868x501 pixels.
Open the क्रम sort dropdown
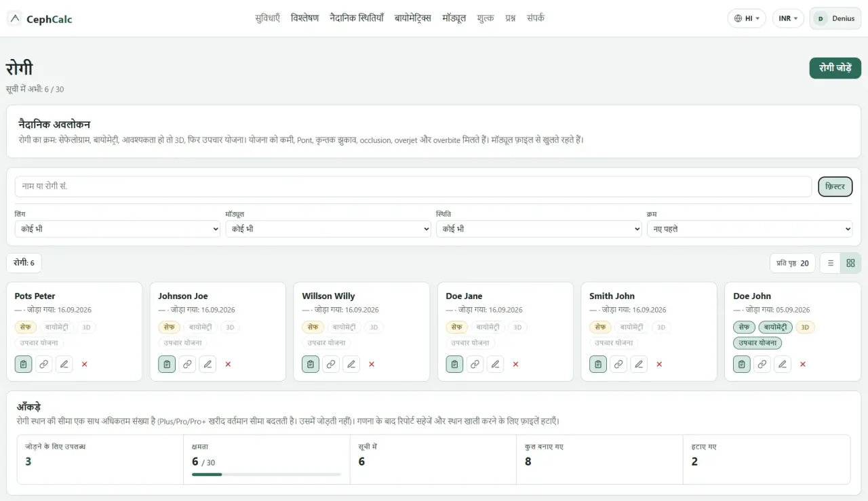click(750, 229)
